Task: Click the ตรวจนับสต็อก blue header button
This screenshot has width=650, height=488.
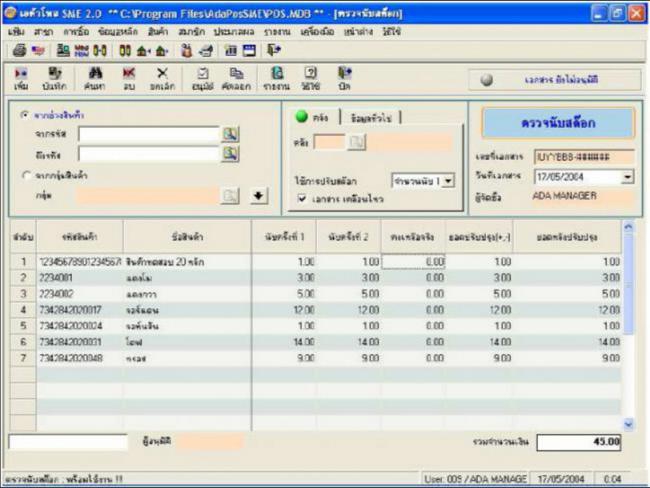Action: tap(558, 123)
